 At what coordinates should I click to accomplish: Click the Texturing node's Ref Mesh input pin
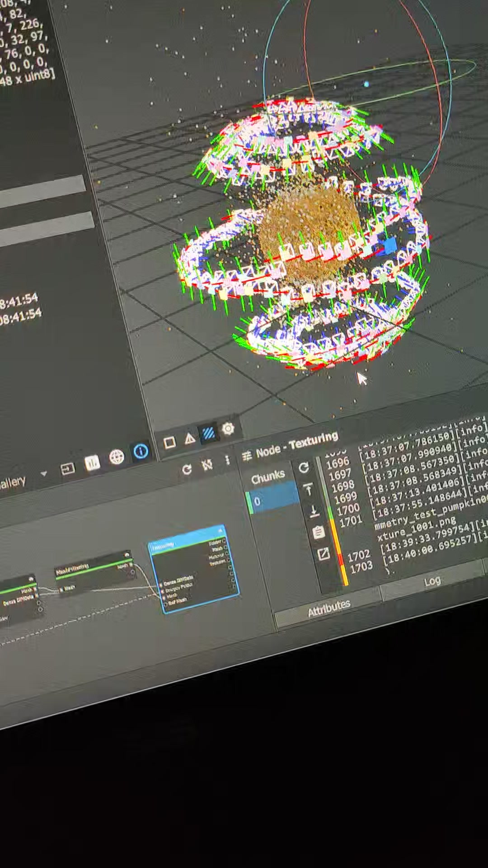tap(166, 604)
